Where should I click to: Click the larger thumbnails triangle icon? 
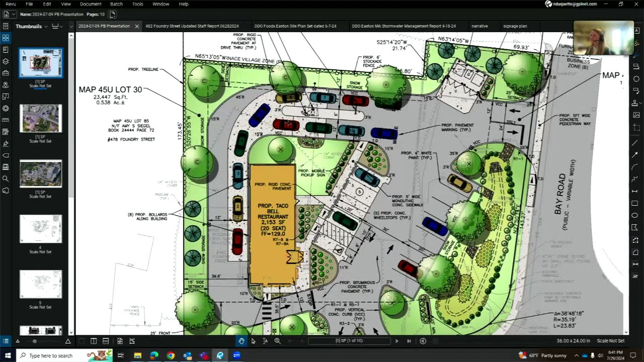coord(67,341)
